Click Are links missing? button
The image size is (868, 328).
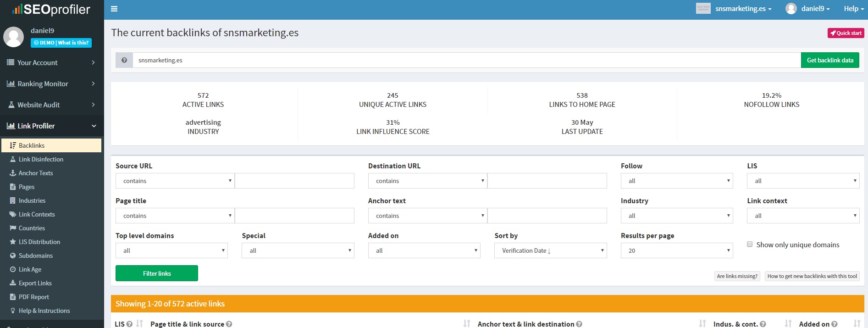coord(737,276)
